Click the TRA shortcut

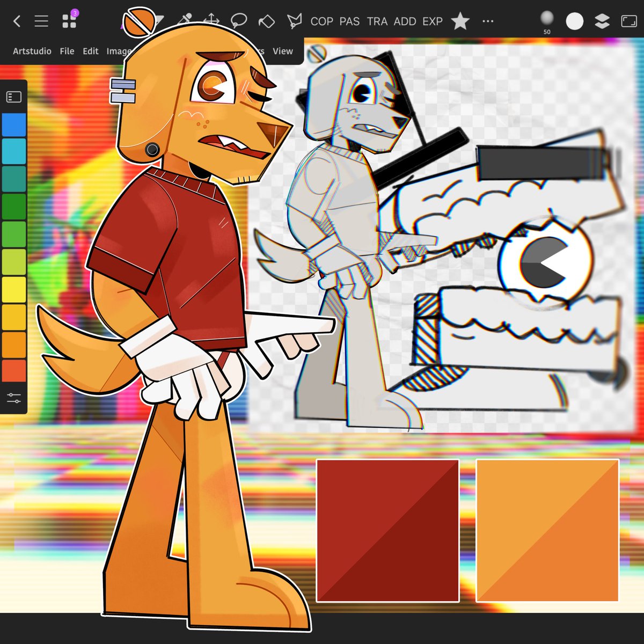click(x=377, y=21)
